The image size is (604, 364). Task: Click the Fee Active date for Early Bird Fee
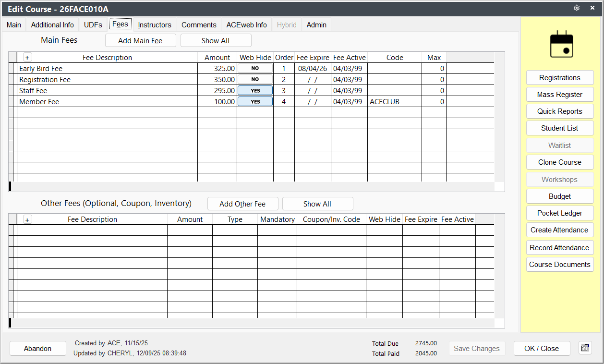[349, 69]
